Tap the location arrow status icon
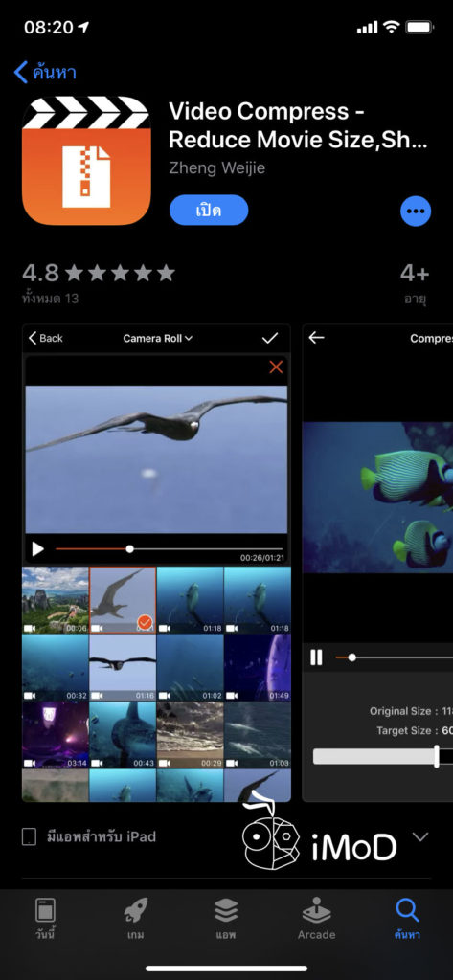Screen dimensions: 453x980 (x=84, y=27)
